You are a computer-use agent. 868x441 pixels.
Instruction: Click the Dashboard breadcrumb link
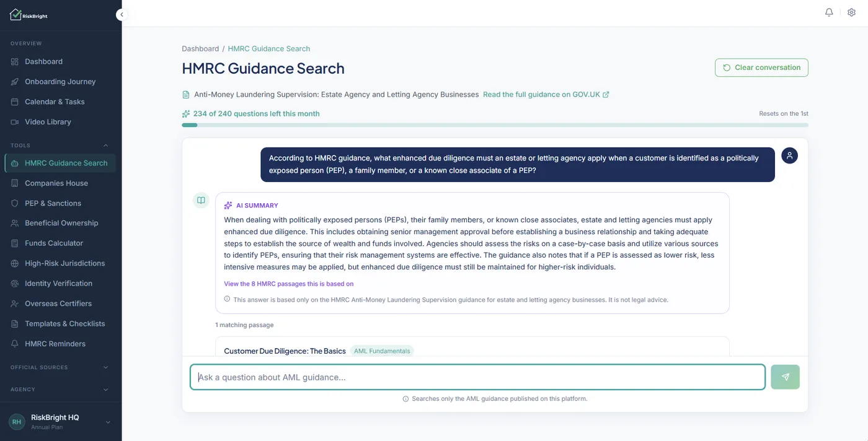tap(200, 48)
